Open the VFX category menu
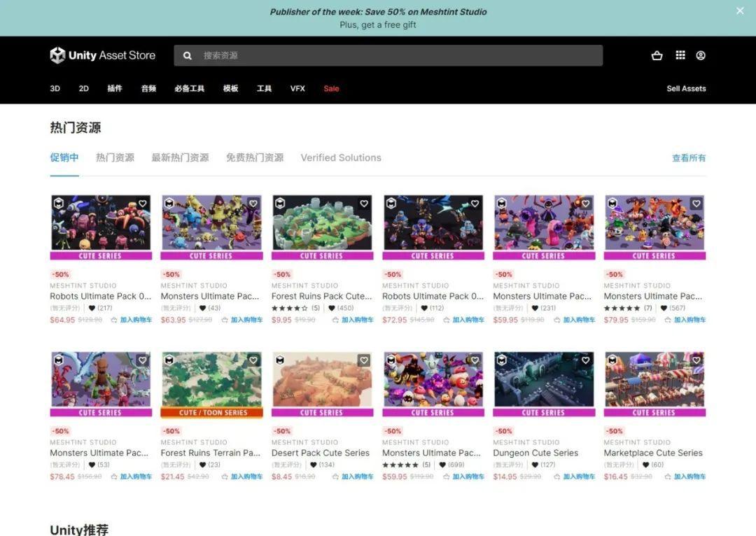The height and width of the screenshot is (536, 756). [297, 89]
